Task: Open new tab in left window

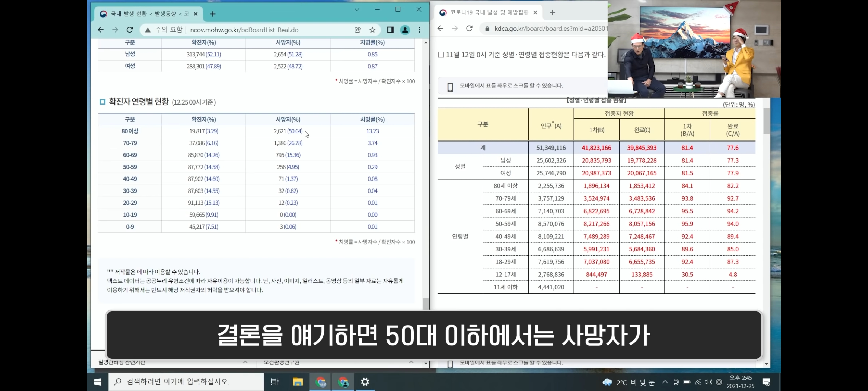Action: coord(213,14)
